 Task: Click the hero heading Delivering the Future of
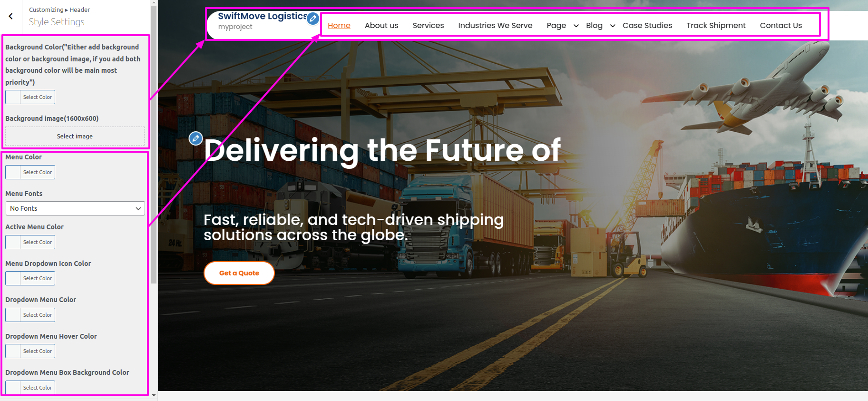[x=382, y=150]
